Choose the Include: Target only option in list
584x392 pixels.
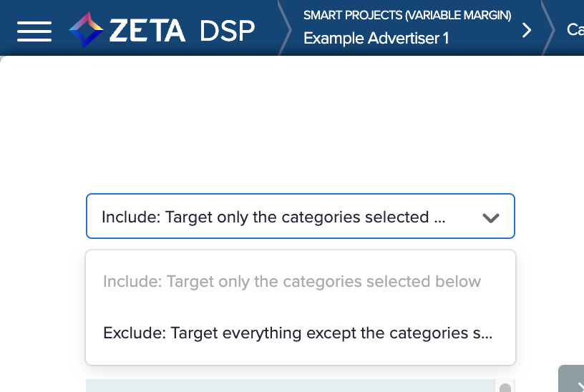292,281
